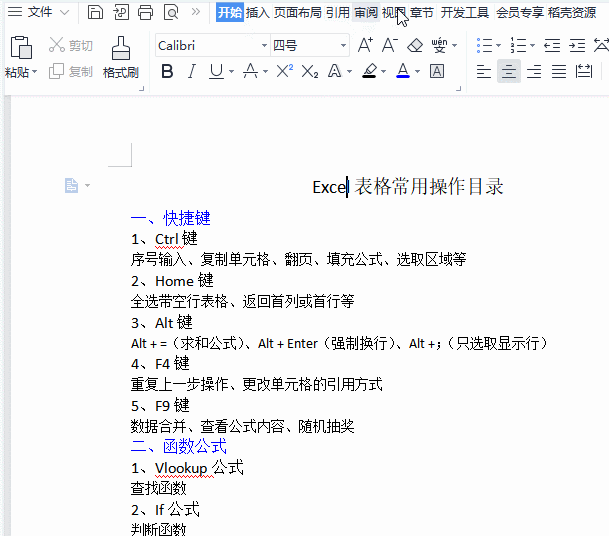Click the Print Preview icon

(x=171, y=12)
